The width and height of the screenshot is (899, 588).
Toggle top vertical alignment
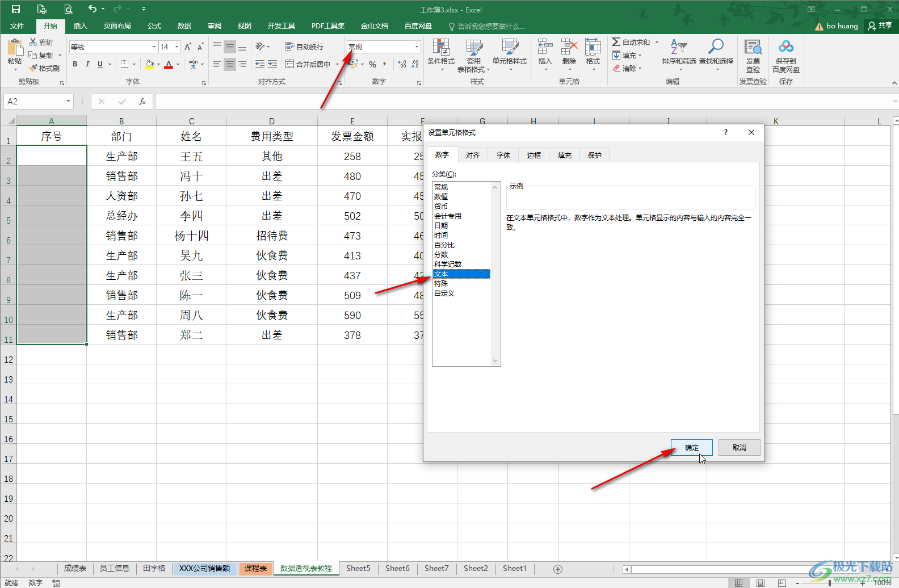point(217,47)
